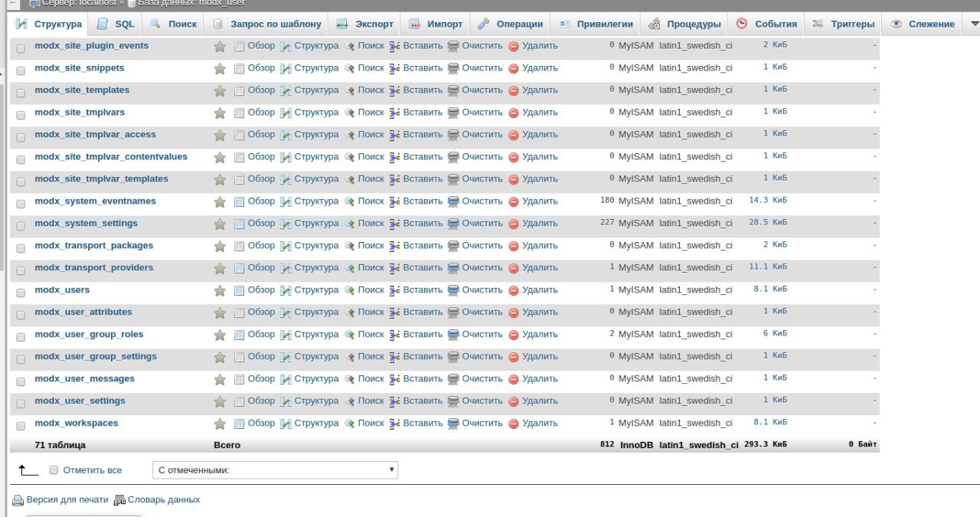Click the Отметить все label text
980x517 pixels.
pyautogui.click(x=93, y=470)
